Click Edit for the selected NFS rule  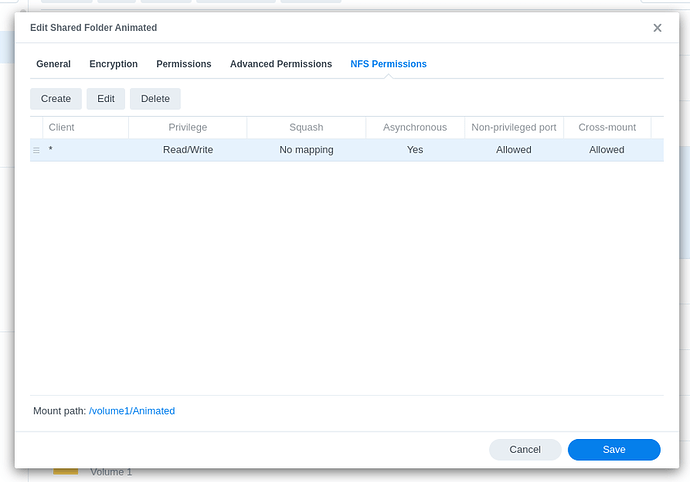pos(106,99)
